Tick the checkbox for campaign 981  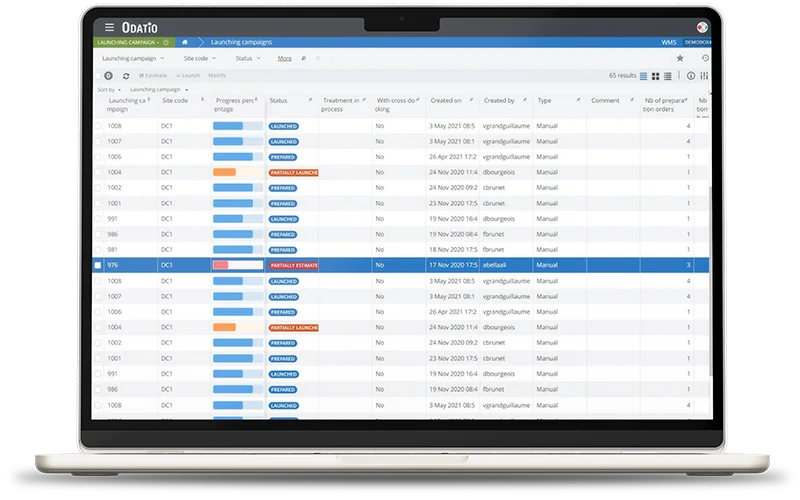98,250
